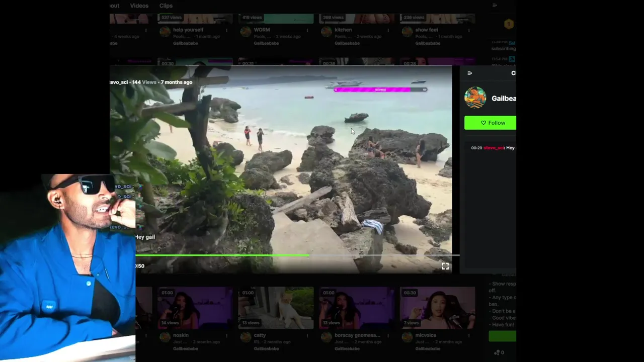Toggle the clip viewer side panel icon
This screenshot has height=362, width=644.
[469, 73]
